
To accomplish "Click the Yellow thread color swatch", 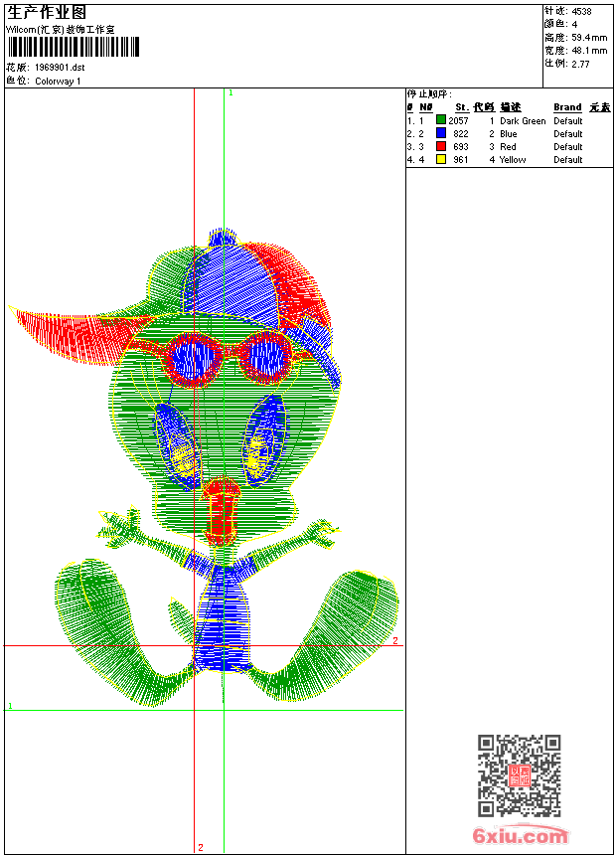I will pyautogui.click(x=441, y=159).
